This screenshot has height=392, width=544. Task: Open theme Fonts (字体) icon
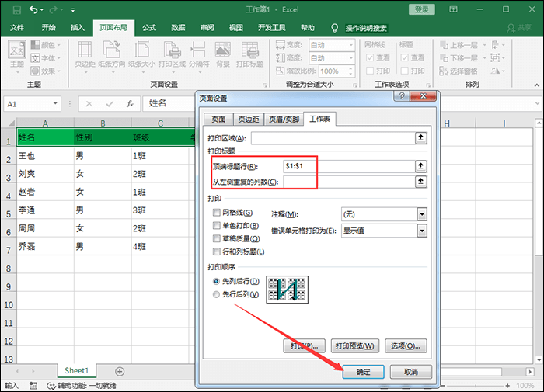coord(35,58)
